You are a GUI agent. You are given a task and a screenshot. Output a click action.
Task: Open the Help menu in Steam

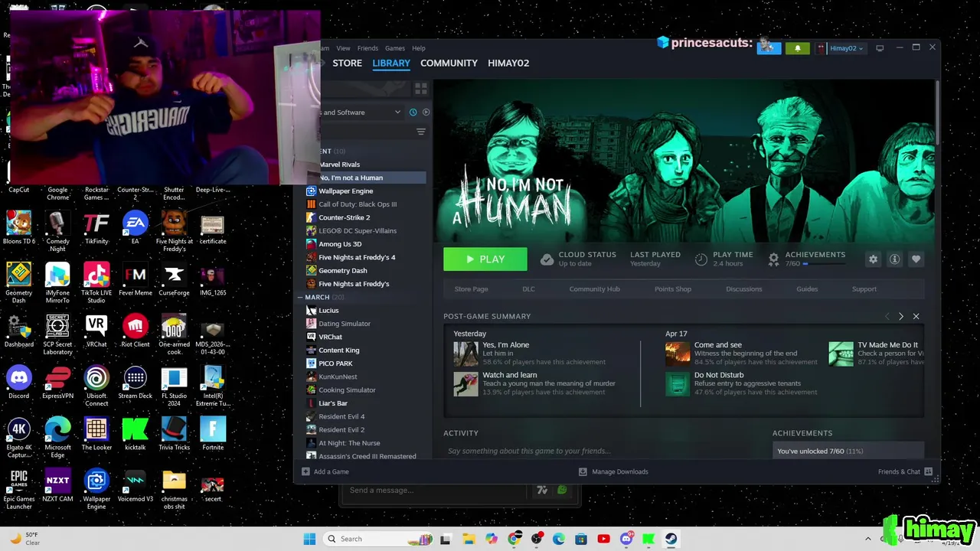click(x=419, y=48)
